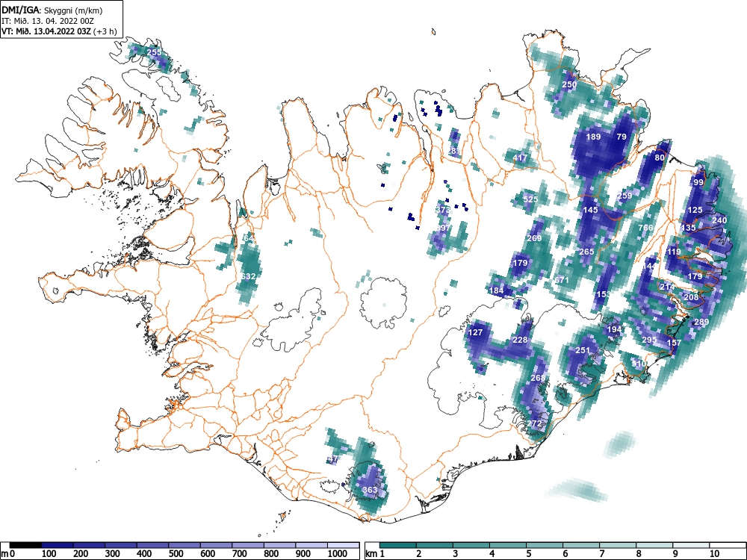Click visibility value 295 on the map

649,340
